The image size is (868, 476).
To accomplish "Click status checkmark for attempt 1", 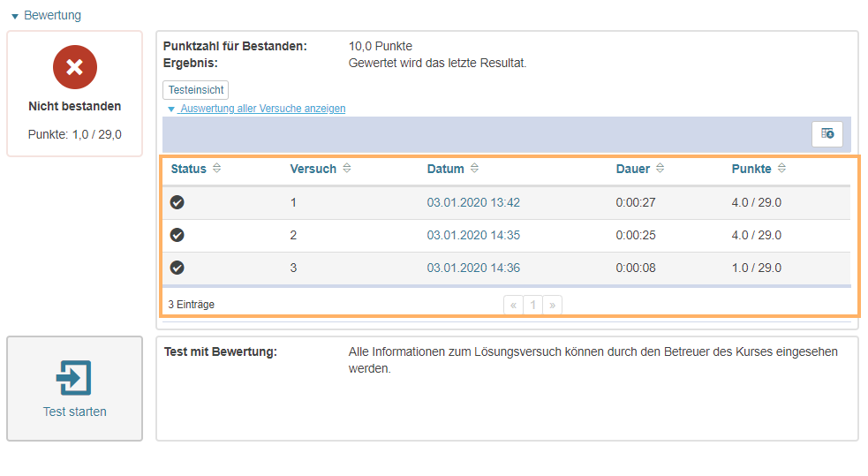I will [177, 202].
